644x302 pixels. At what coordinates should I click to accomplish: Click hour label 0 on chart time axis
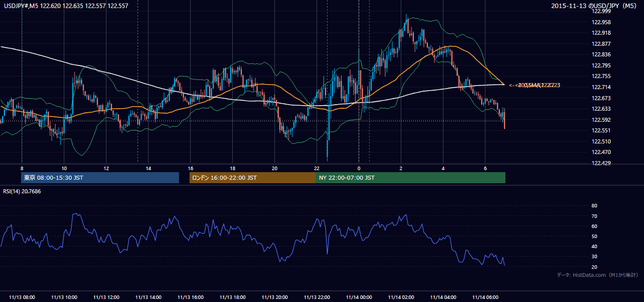359,168
